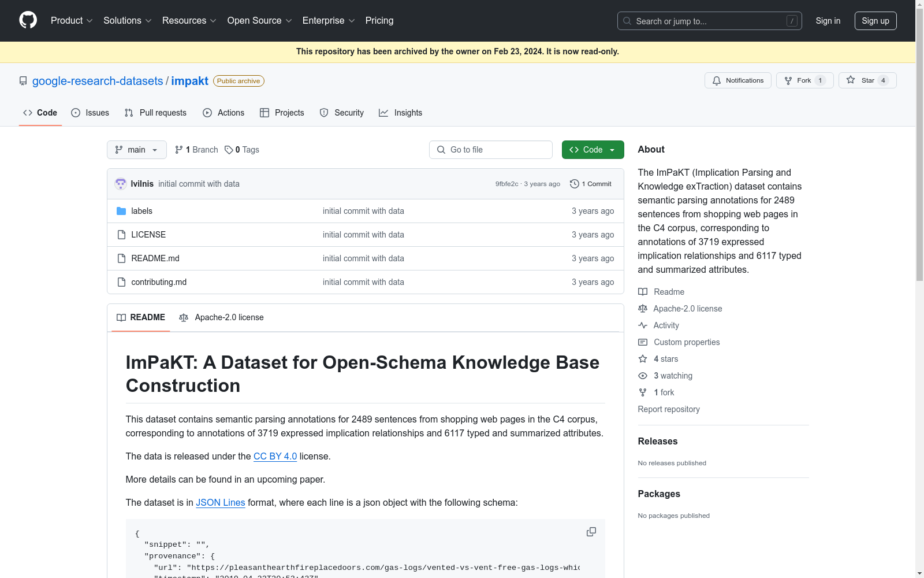Click the contributing.md file icon
Image resolution: width=924 pixels, height=578 pixels.
pyautogui.click(x=121, y=282)
